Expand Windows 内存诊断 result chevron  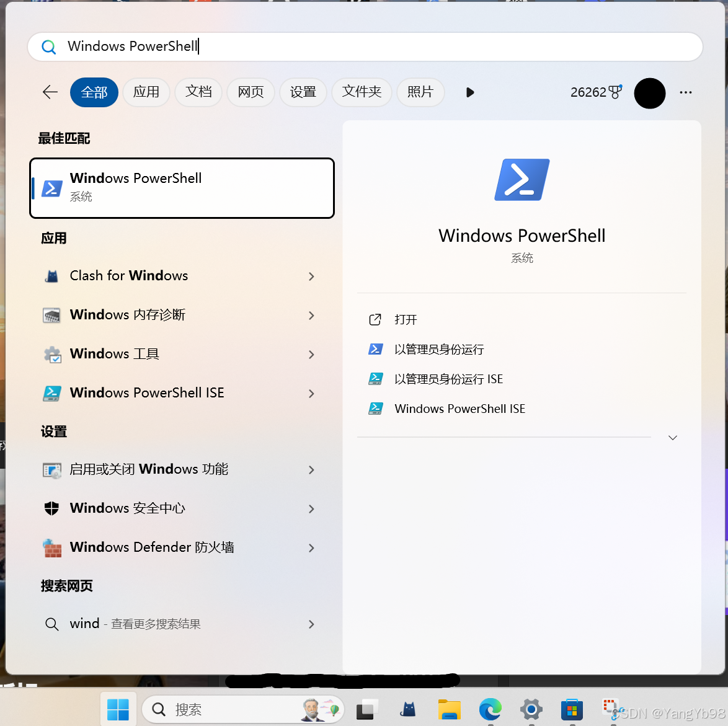(x=311, y=315)
